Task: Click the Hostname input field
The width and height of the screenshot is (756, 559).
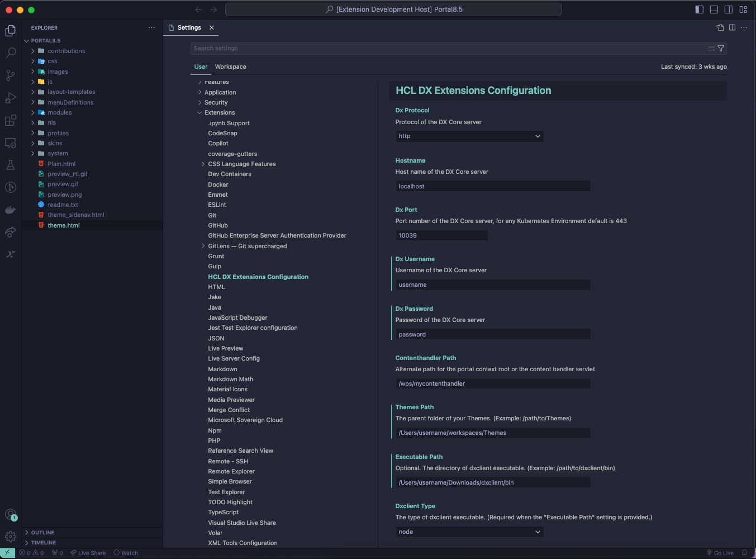Action: pos(492,186)
